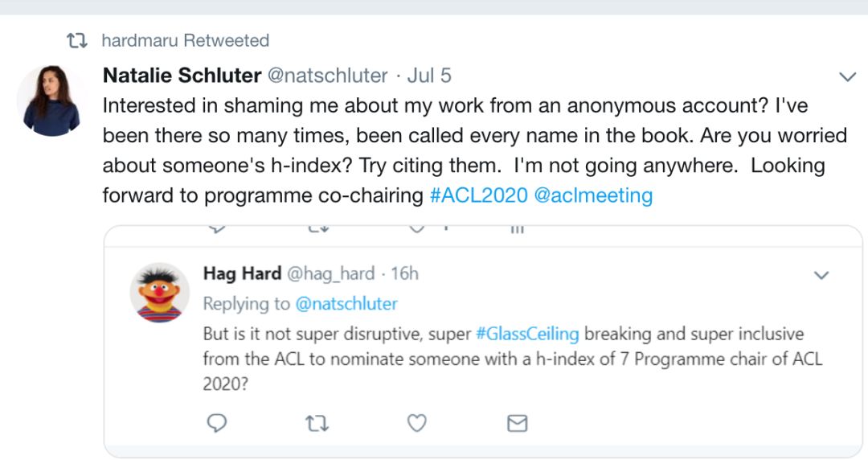Go to @natschluter in Replying to line
Screen dimensions: 868x460
(x=346, y=304)
